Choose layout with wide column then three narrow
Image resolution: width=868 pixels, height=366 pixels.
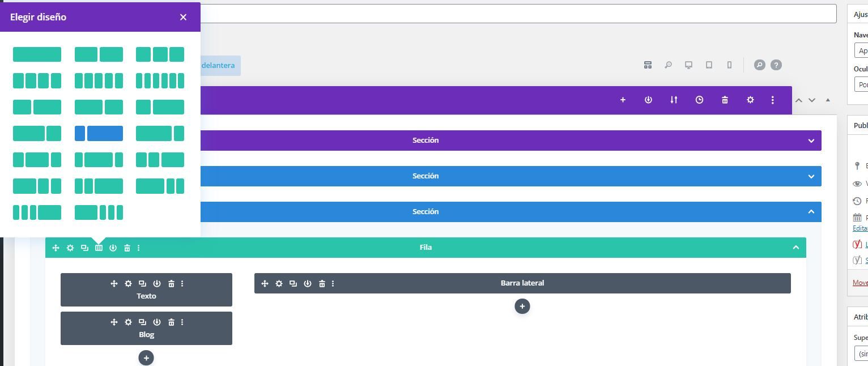99,212
